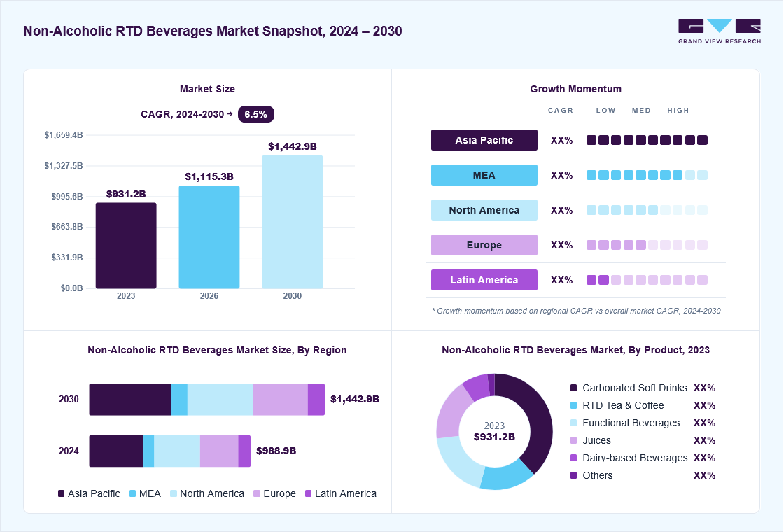
Task: Click the Dairy-based Beverages legend swatch
Action: tap(573, 458)
